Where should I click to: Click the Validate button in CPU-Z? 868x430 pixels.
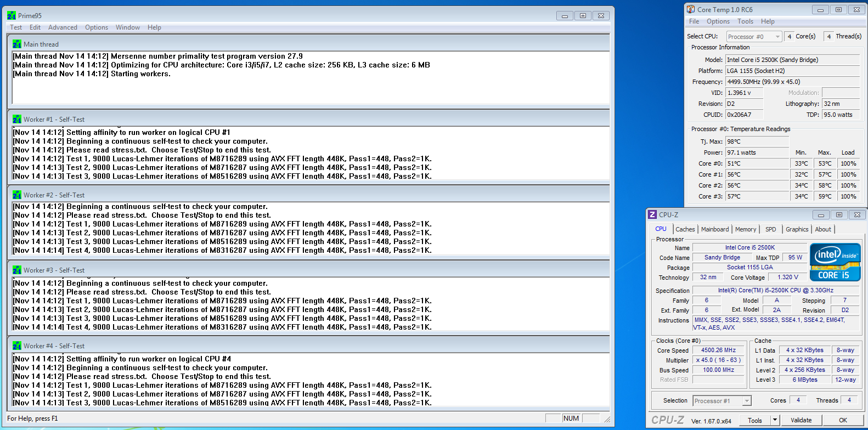pos(801,420)
